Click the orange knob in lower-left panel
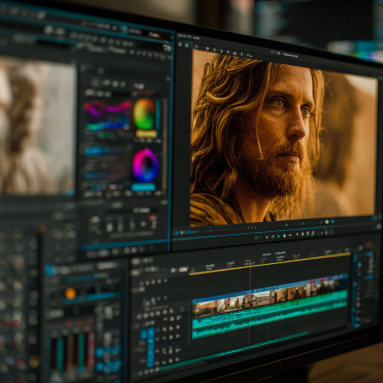The width and height of the screenshot is (383, 383). (x=70, y=294)
